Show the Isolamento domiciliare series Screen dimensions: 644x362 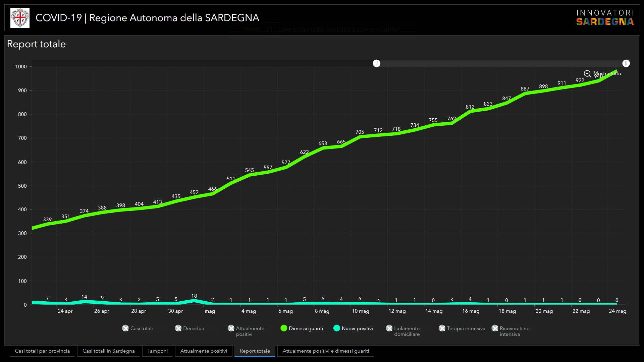click(389, 328)
